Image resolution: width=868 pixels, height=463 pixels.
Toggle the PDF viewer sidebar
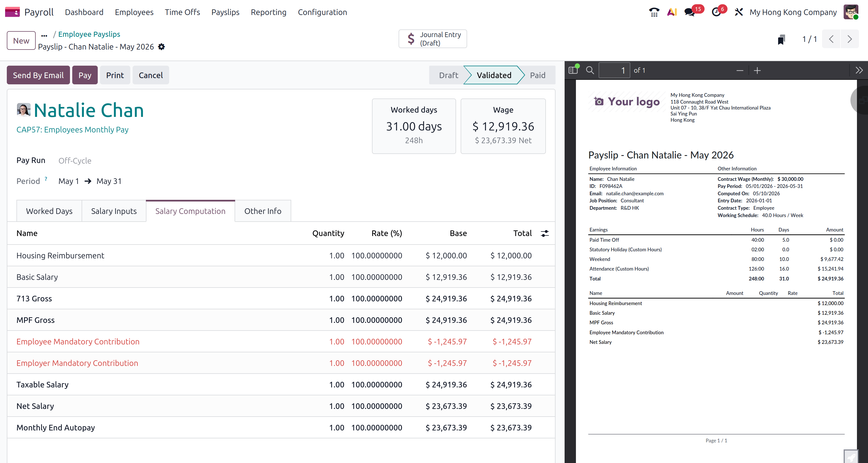point(573,70)
